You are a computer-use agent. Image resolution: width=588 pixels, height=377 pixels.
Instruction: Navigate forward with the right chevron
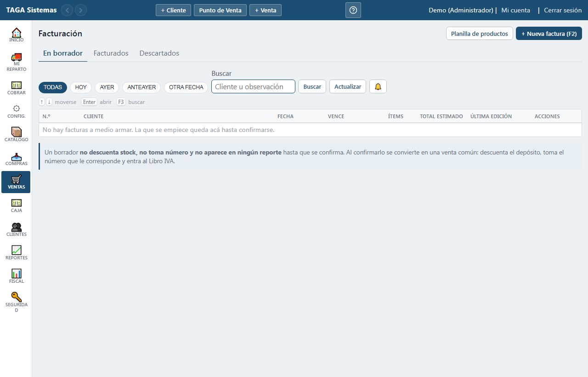(x=81, y=10)
